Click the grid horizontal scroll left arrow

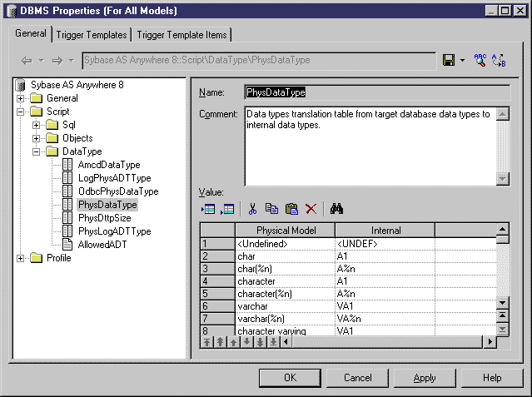tap(286, 342)
